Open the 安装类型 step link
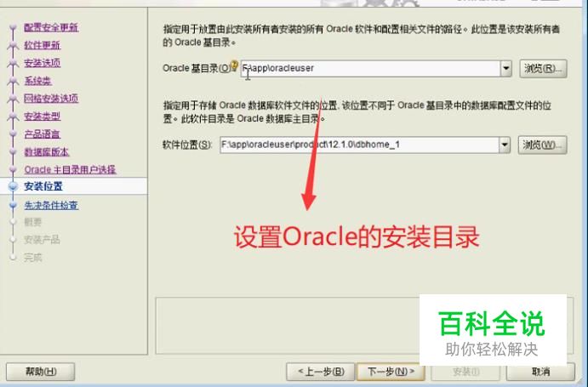Viewport: 588px width, 387px height. tap(42, 117)
